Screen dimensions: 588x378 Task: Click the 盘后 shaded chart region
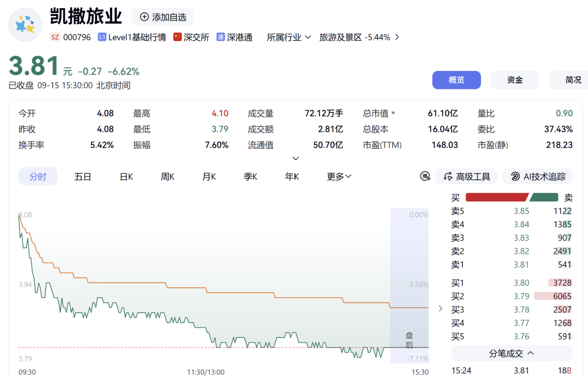409,286
